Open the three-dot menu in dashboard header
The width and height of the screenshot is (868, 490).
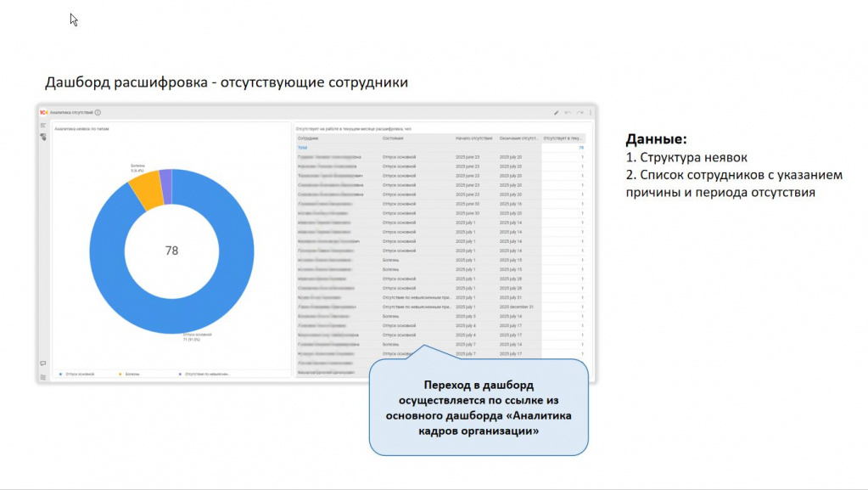(x=591, y=113)
